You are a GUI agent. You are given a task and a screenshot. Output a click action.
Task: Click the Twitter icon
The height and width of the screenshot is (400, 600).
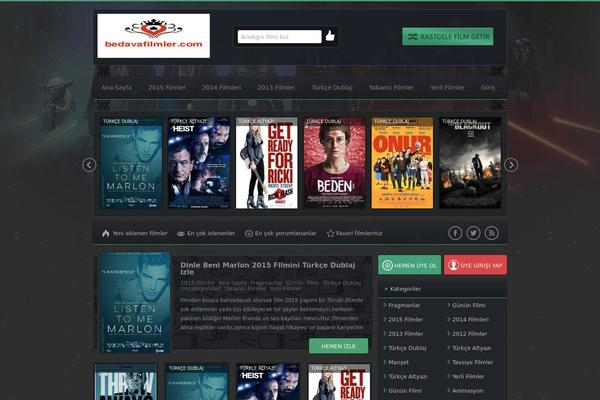473,233
